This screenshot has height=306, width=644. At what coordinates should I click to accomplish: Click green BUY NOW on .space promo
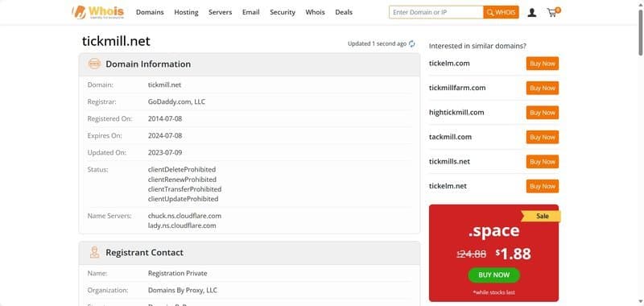click(x=494, y=275)
